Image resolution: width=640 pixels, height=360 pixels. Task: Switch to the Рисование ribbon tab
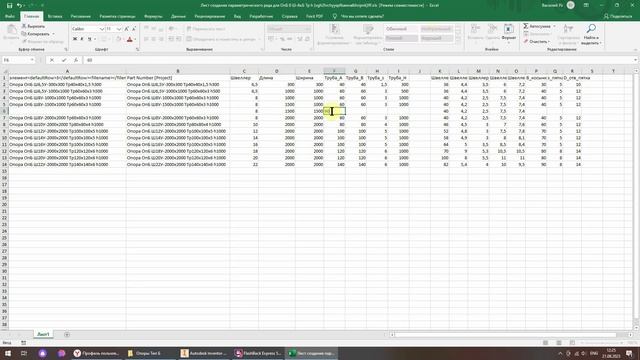point(80,16)
